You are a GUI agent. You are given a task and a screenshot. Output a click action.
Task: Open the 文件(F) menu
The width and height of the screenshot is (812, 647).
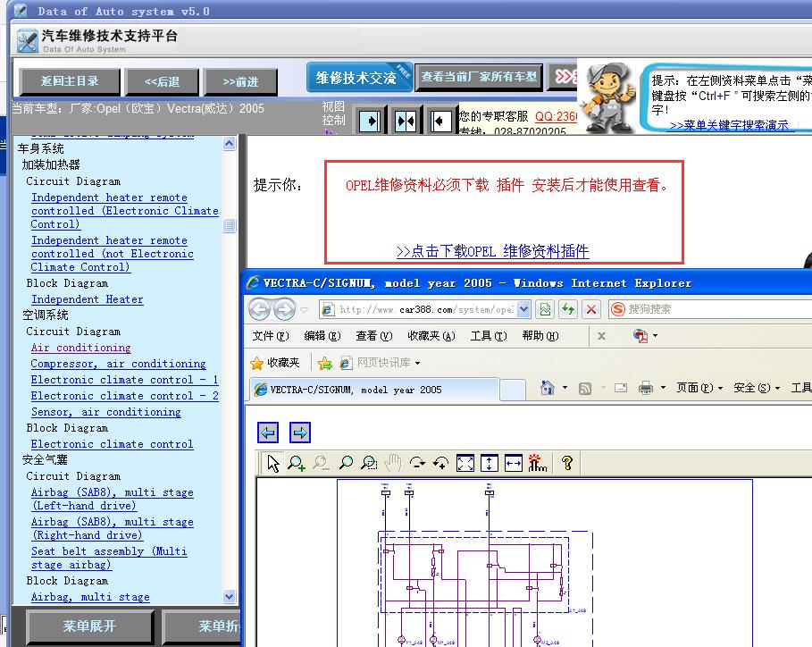[271, 336]
